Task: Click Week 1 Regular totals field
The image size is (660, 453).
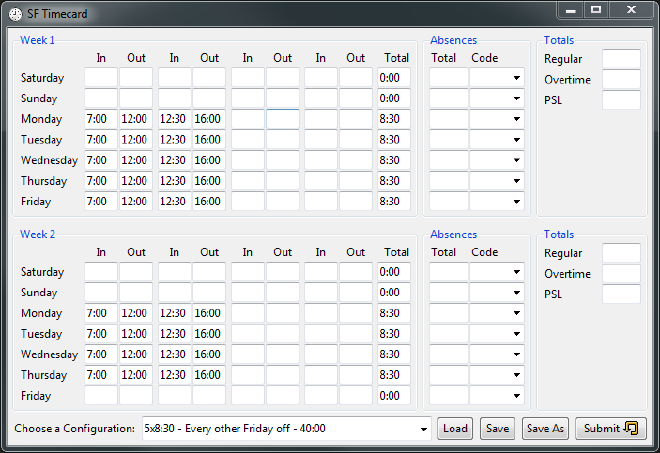Action: coord(621,59)
